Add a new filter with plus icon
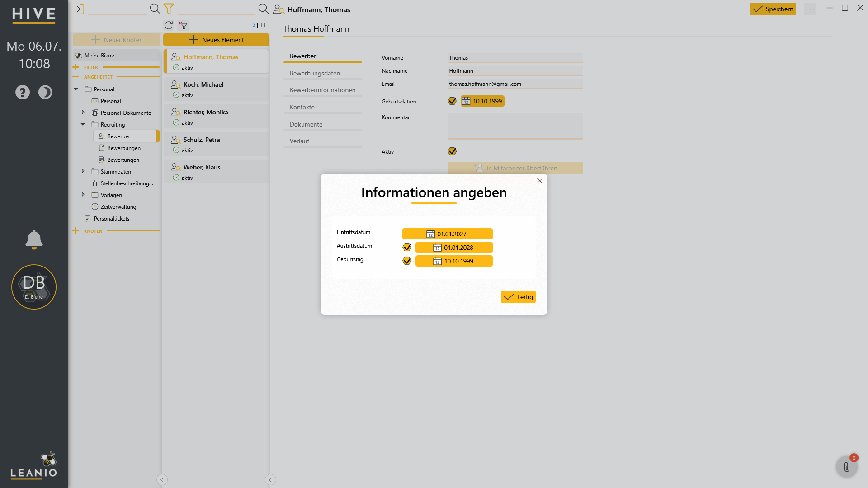 (75, 67)
